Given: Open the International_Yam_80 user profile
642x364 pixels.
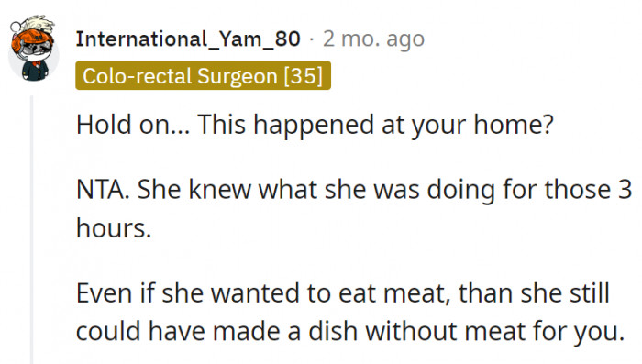Looking at the screenshot, I should click(x=188, y=39).
